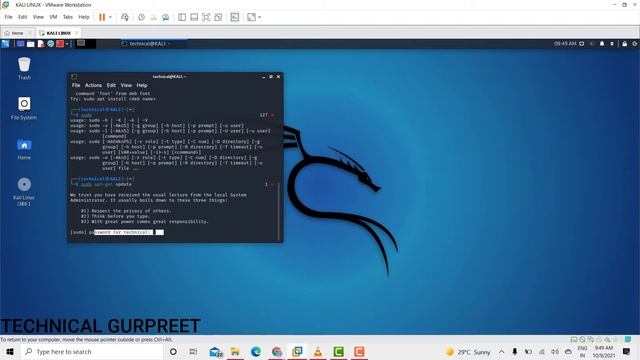Open terminal File menu
Screen dimensions: 640x360
(76, 85)
